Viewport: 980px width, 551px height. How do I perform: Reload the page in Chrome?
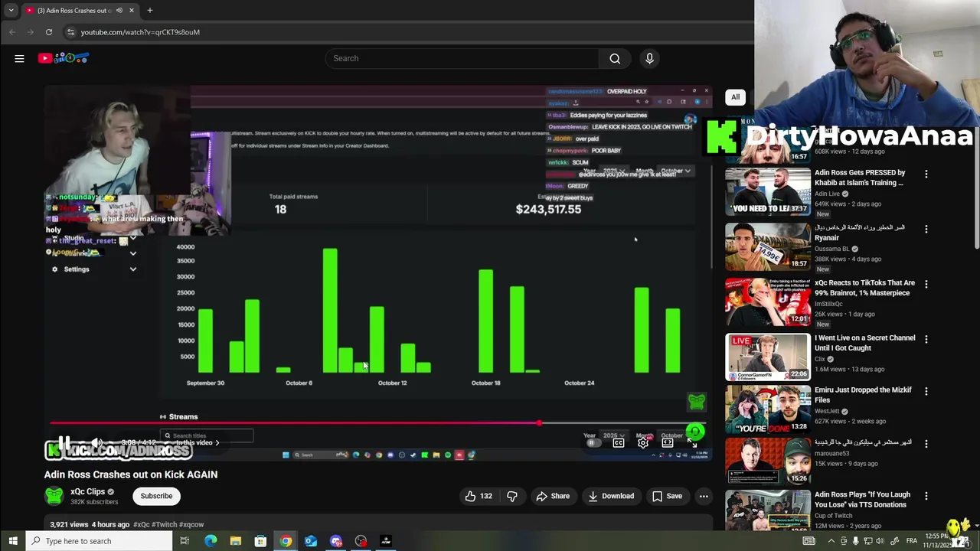tap(49, 32)
